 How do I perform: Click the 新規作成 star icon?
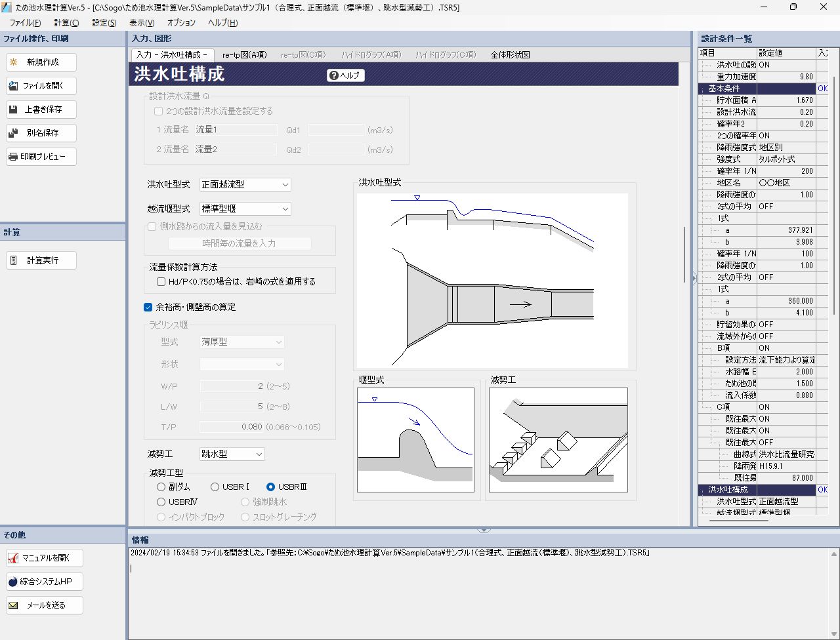point(13,62)
